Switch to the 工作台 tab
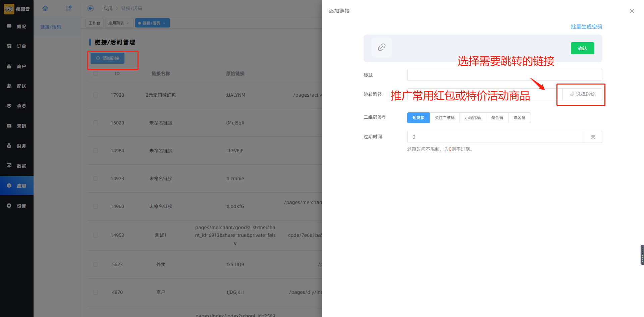 click(94, 23)
